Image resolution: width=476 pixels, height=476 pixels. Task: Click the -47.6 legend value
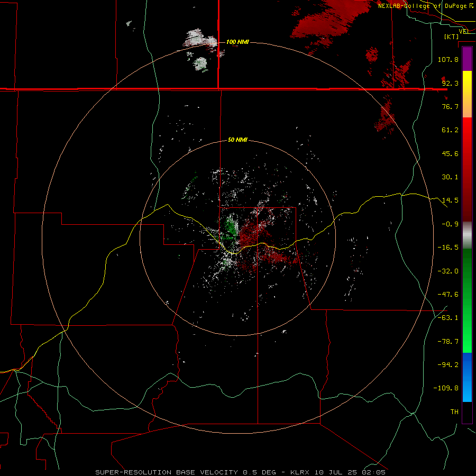tap(448, 294)
